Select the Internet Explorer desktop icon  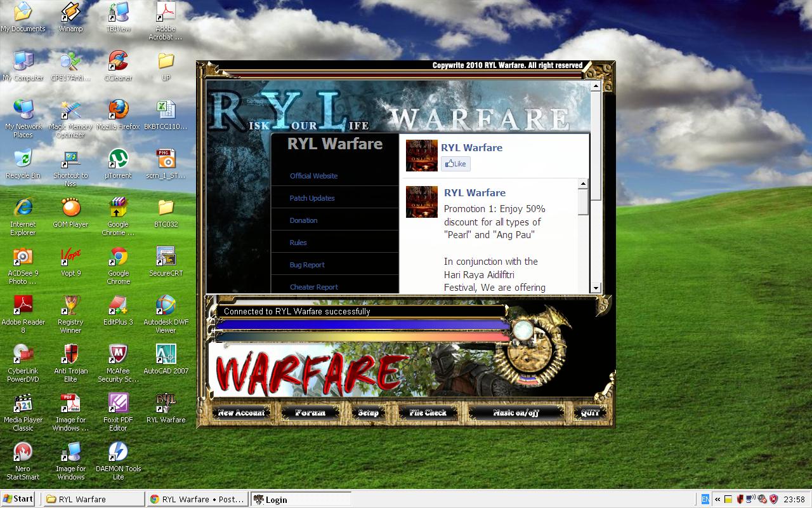click(x=23, y=217)
